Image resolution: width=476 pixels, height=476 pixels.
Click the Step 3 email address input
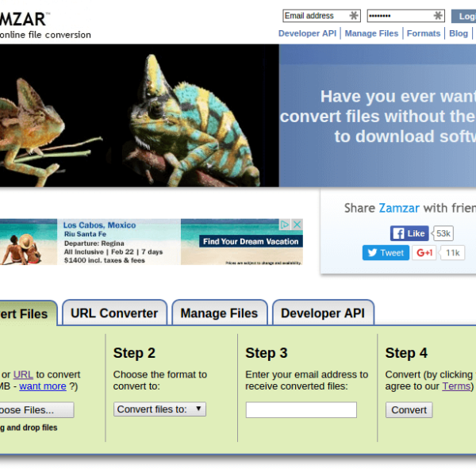[301, 410]
